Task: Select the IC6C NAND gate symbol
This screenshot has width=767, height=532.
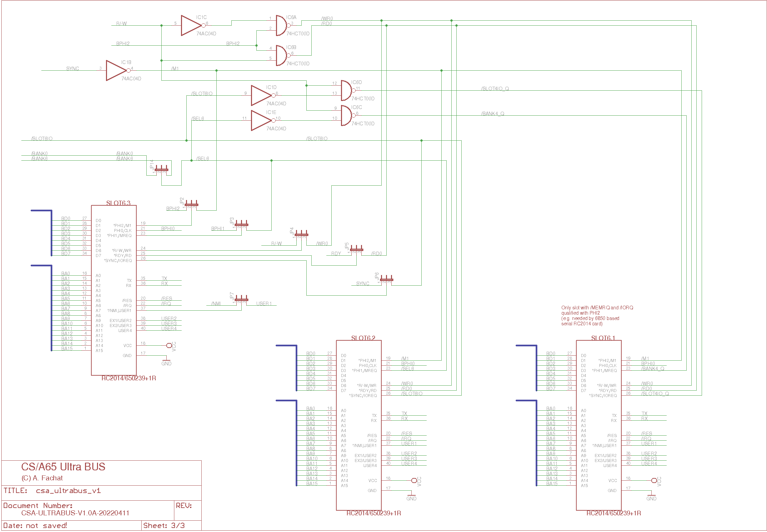Action: point(346,115)
